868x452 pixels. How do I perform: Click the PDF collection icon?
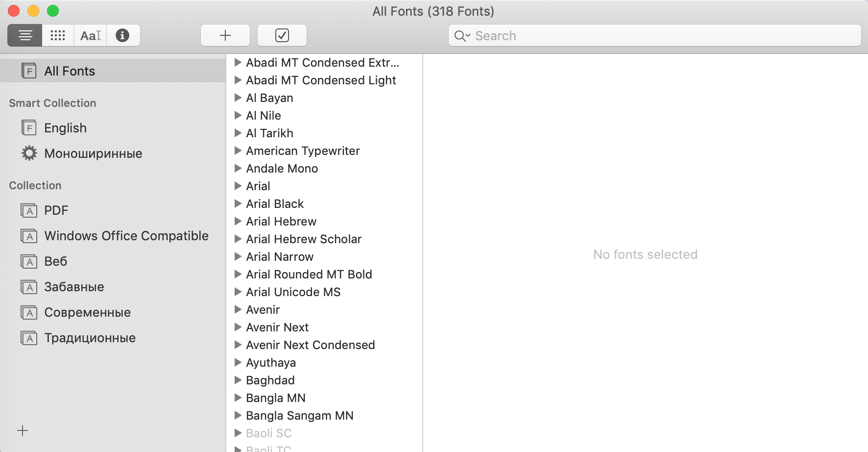(29, 210)
